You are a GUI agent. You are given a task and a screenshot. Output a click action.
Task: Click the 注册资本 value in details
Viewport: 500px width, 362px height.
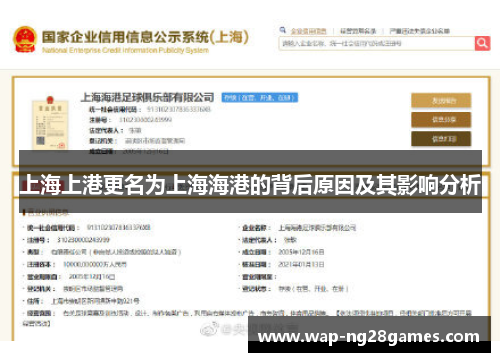coord(95,264)
